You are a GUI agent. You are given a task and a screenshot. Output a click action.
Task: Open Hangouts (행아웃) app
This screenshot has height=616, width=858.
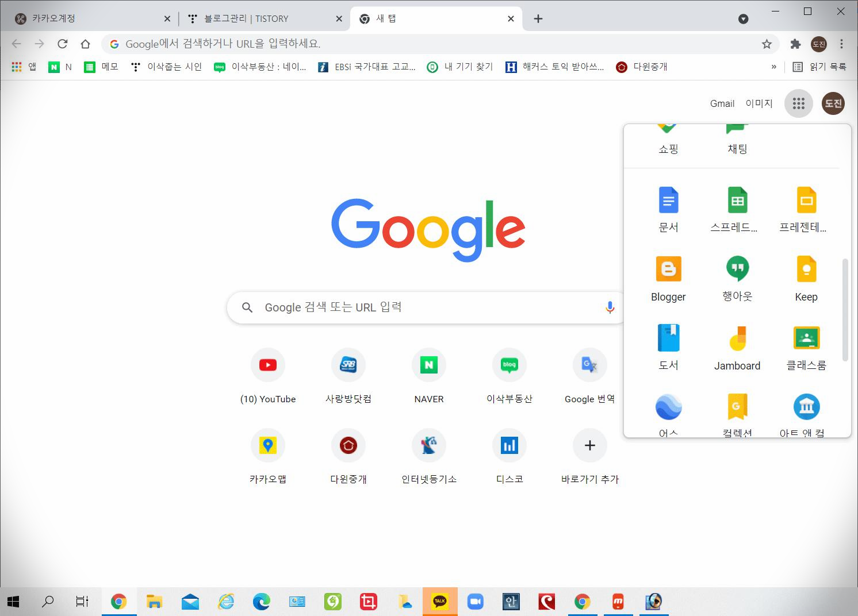coord(737,279)
